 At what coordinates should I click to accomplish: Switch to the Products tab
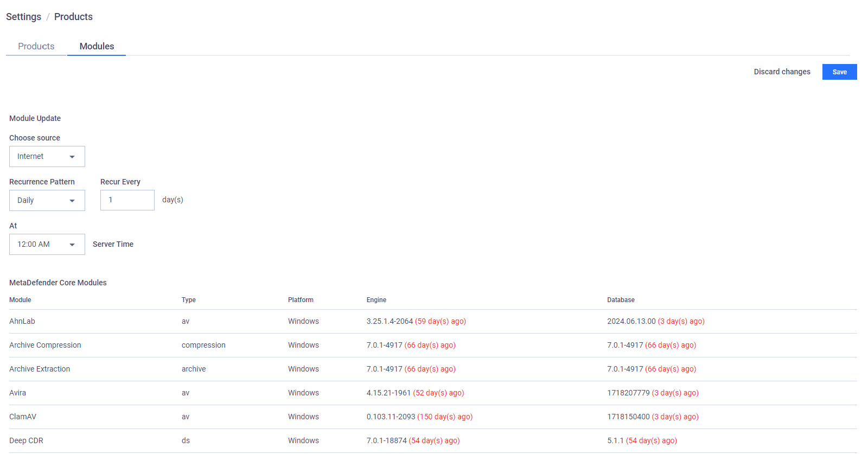[x=36, y=46]
